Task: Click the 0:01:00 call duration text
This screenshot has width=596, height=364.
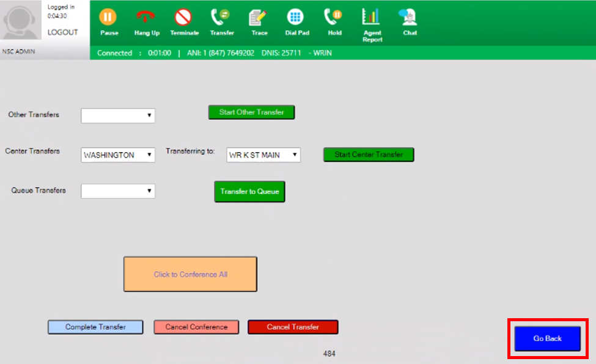Action: click(160, 53)
